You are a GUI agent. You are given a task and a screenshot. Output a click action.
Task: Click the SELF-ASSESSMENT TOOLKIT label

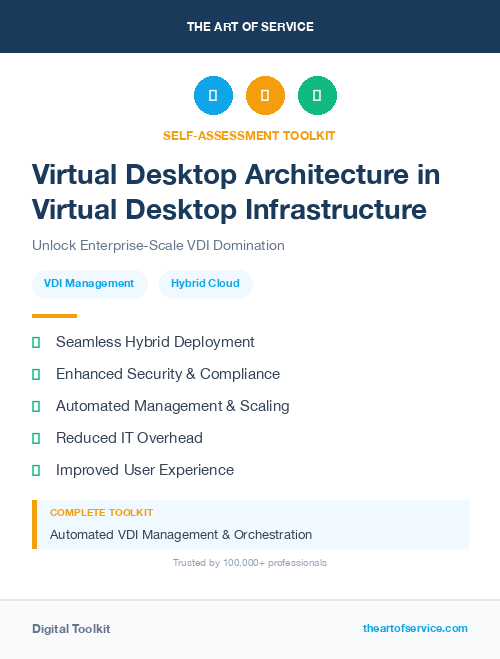(249, 136)
